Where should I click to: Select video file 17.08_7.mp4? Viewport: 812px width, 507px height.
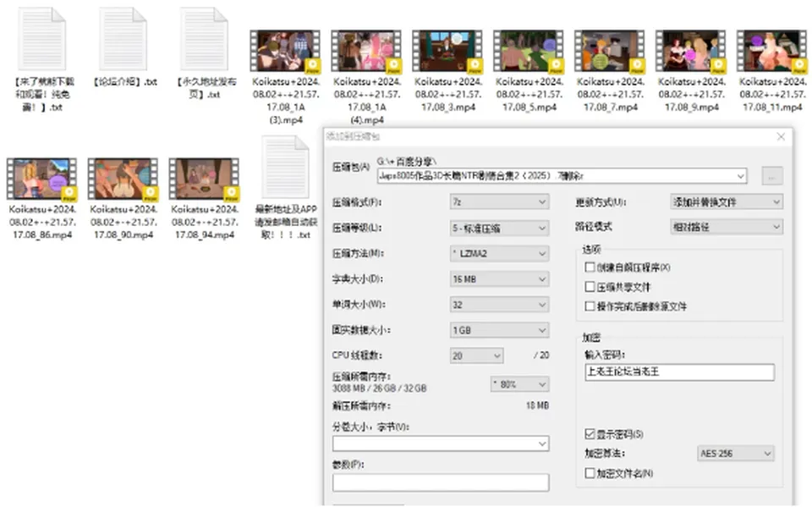(610, 50)
